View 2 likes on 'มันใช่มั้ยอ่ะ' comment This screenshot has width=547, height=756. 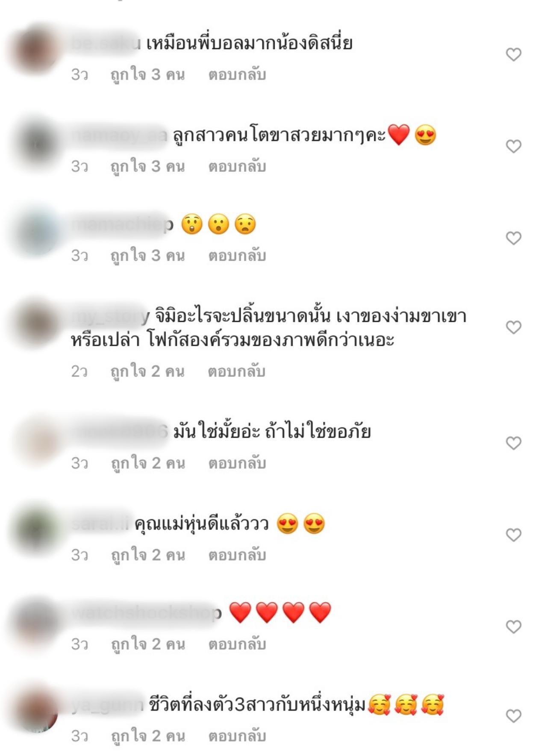coord(147,463)
